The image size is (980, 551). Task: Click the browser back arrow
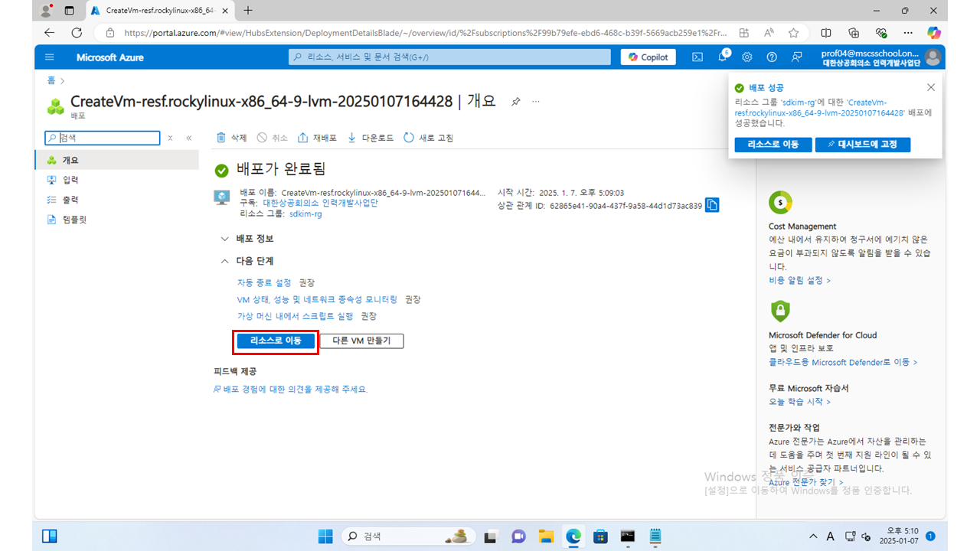click(x=50, y=33)
